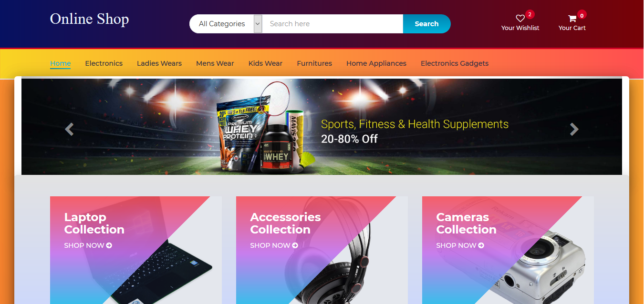This screenshot has height=304, width=644.
Task: Expand the All Categories dropdown
Action: (x=226, y=24)
